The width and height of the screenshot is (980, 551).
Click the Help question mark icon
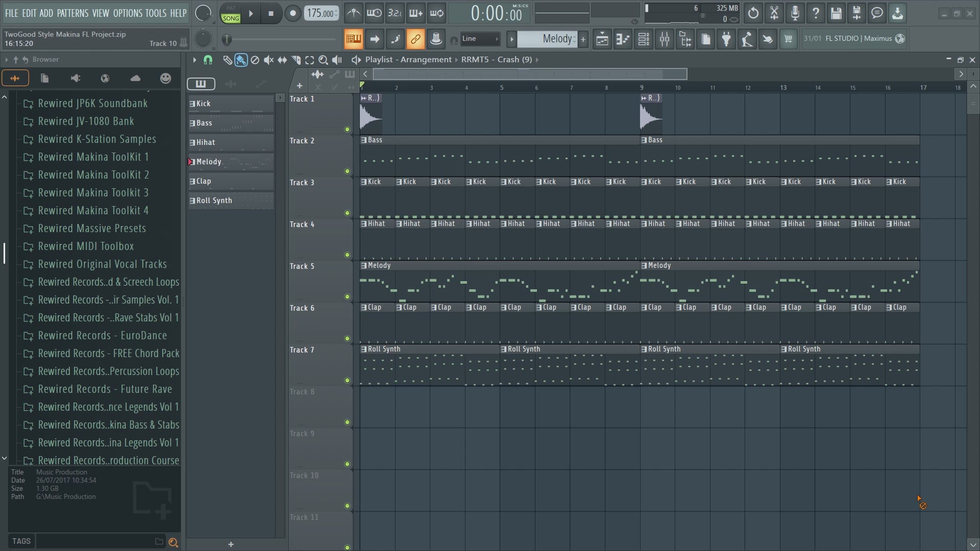[x=815, y=13]
